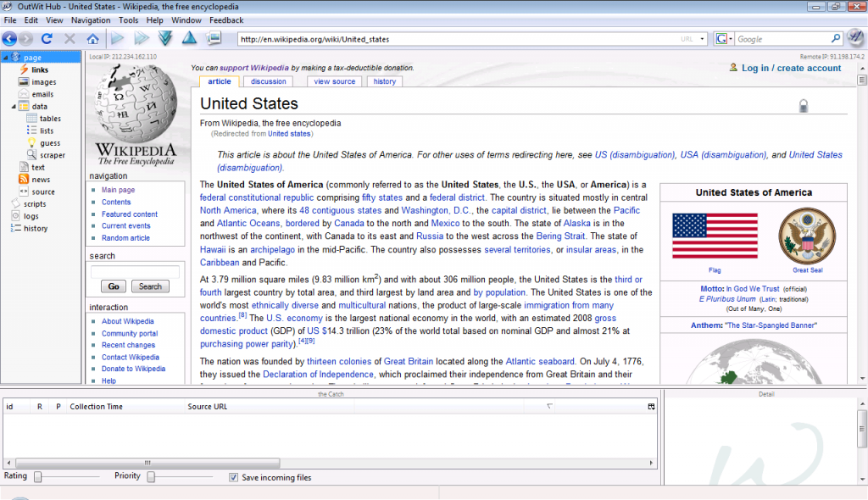Click the double-arrow fast browse icon

(x=142, y=39)
